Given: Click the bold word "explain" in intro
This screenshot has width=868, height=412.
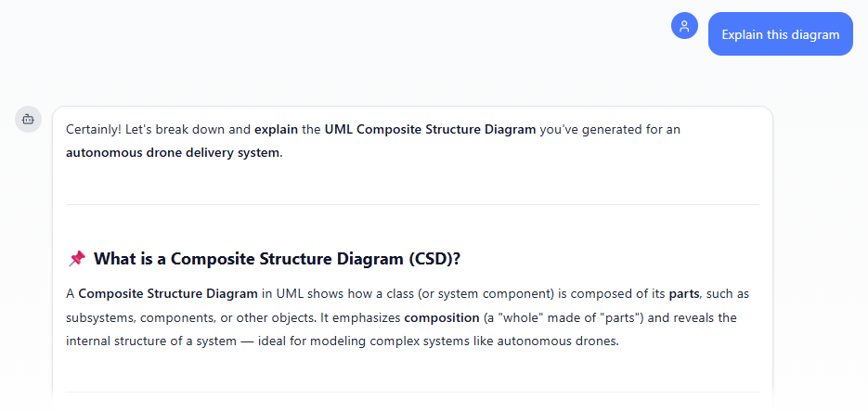Looking at the screenshot, I should click(276, 129).
